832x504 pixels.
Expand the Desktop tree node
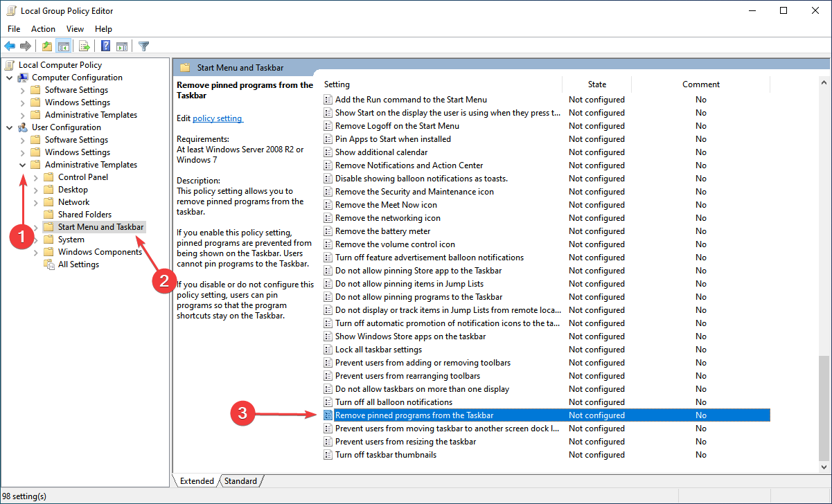(36, 190)
